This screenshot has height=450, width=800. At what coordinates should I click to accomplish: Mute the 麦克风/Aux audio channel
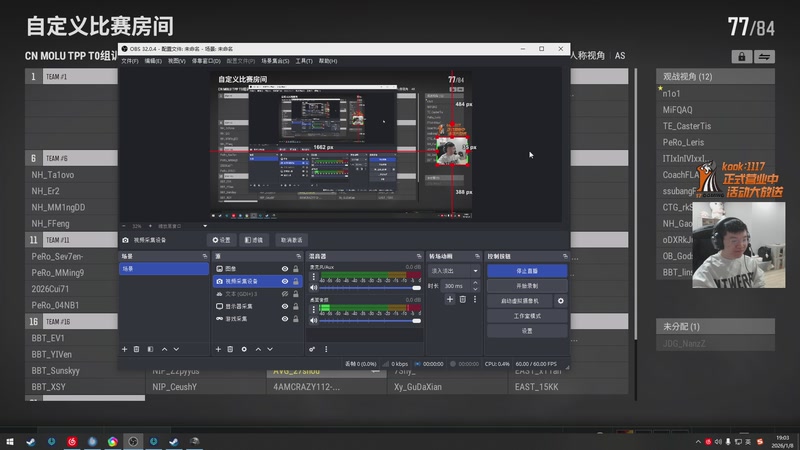313,288
